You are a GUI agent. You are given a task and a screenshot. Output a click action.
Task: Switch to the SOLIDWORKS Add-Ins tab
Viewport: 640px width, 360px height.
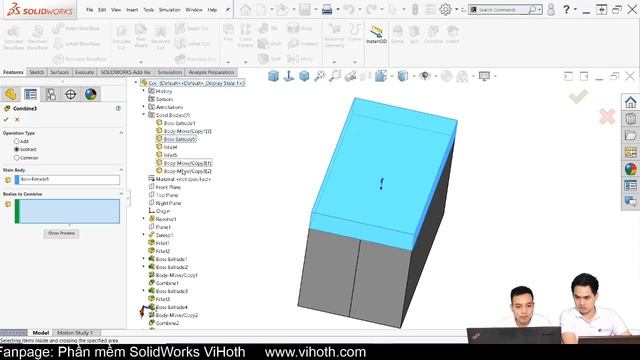point(126,72)
